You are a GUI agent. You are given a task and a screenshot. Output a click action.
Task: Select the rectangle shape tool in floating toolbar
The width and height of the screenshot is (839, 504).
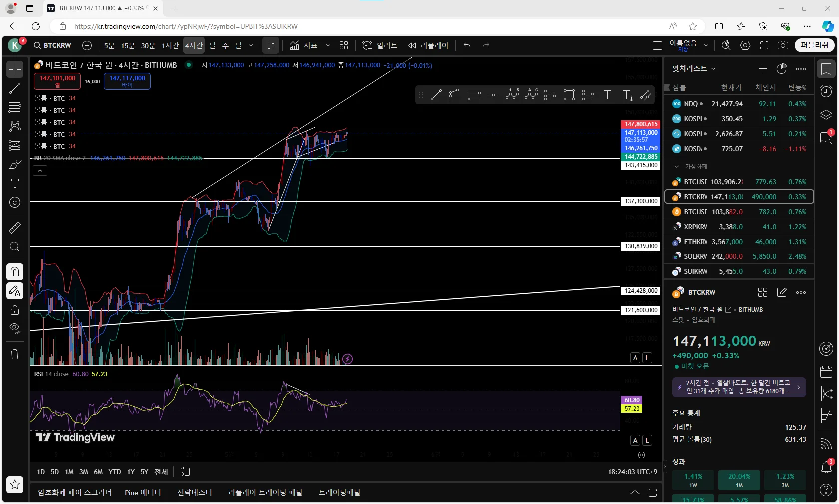(569, 95)
